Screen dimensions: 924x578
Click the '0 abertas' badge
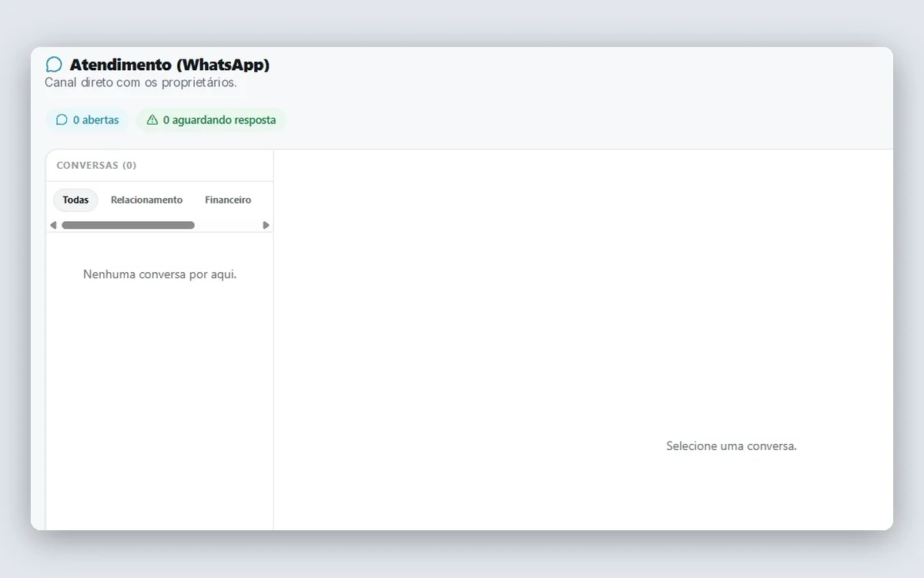click(x=87, y=120)
